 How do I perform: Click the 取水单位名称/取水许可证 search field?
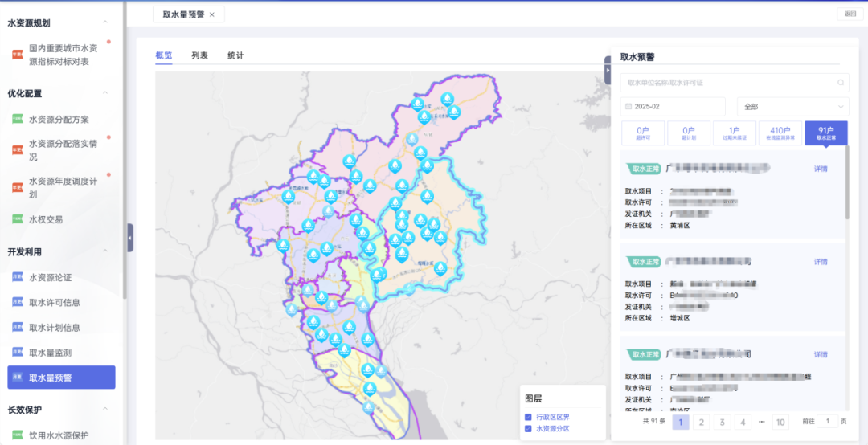pos(727,82)
